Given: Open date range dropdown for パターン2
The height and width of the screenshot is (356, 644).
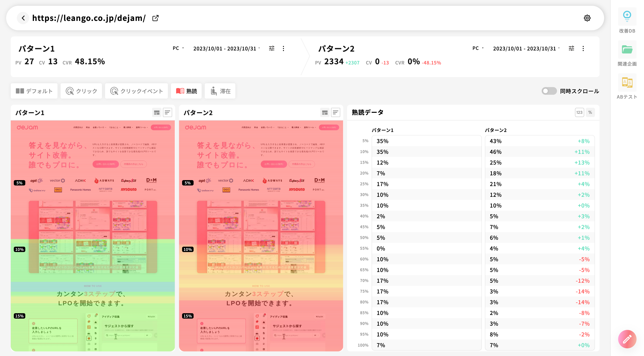Looking at the screenshot, I should point(526,49).
